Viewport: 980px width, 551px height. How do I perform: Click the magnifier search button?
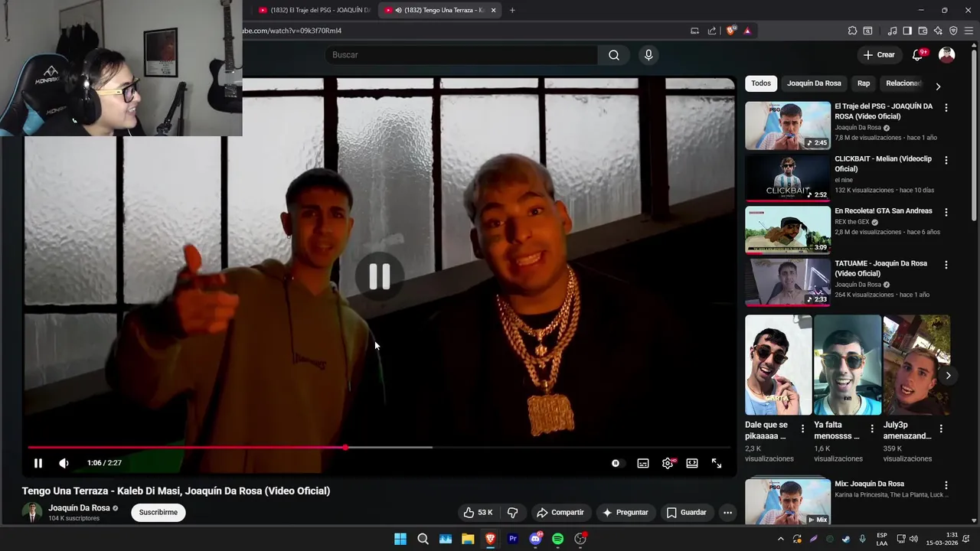614,55
